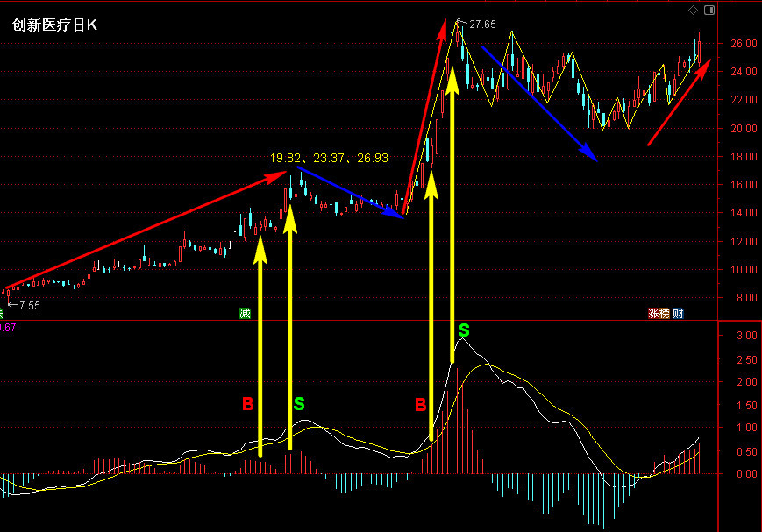The image size is (762, 532).
Task: Open the red 涨 event marker
Action: [653, 314]
